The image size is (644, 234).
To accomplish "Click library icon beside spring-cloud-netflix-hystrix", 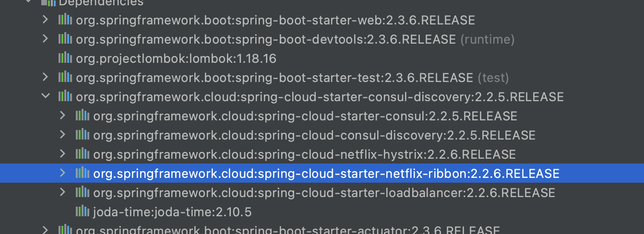I will 82,154.
